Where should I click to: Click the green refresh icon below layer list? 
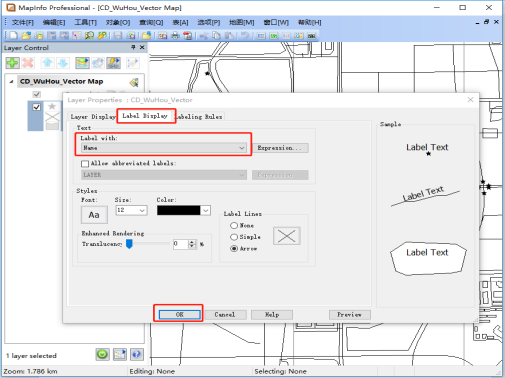point(102,354)
